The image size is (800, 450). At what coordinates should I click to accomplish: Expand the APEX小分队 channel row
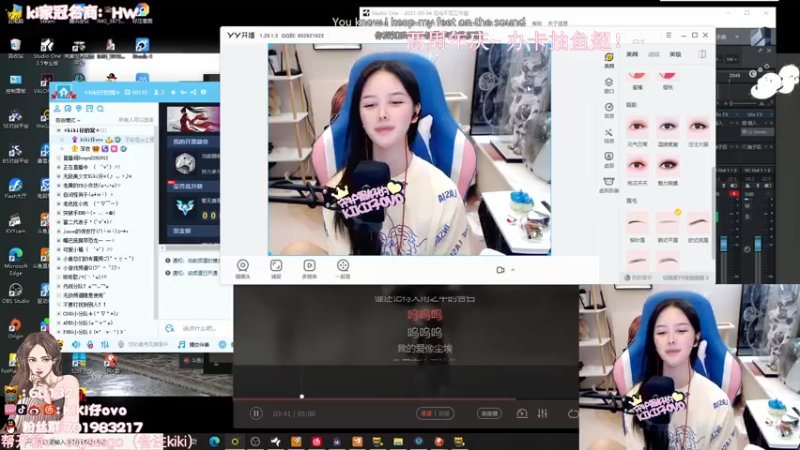point(59,322)
